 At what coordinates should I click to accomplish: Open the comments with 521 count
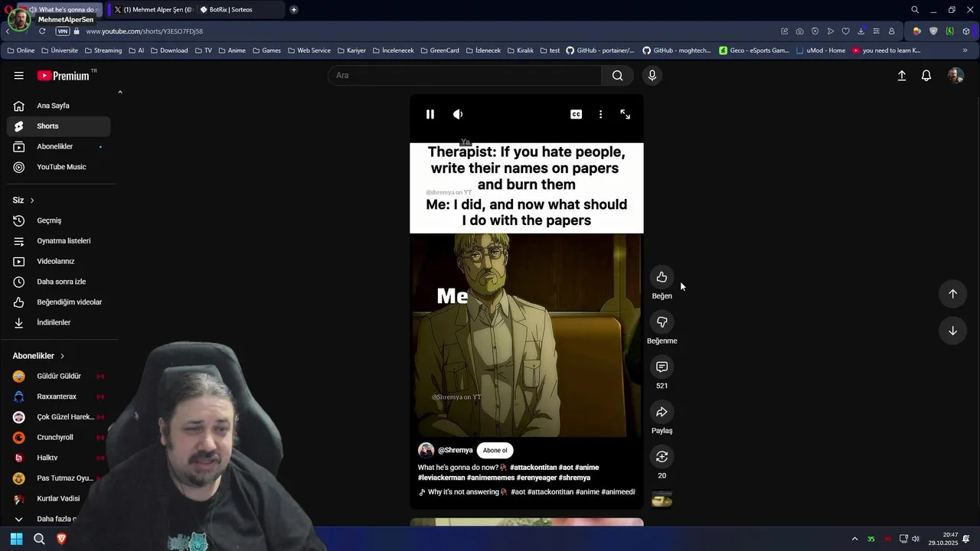661,367
